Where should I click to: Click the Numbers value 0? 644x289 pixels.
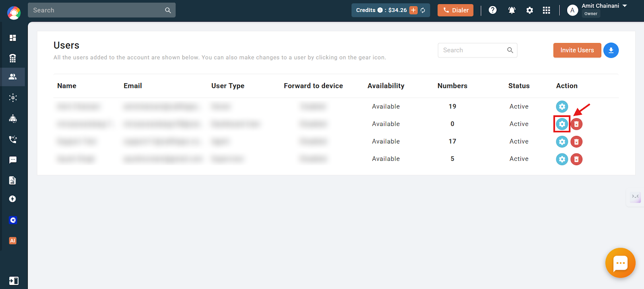click(x=452, y=124)
